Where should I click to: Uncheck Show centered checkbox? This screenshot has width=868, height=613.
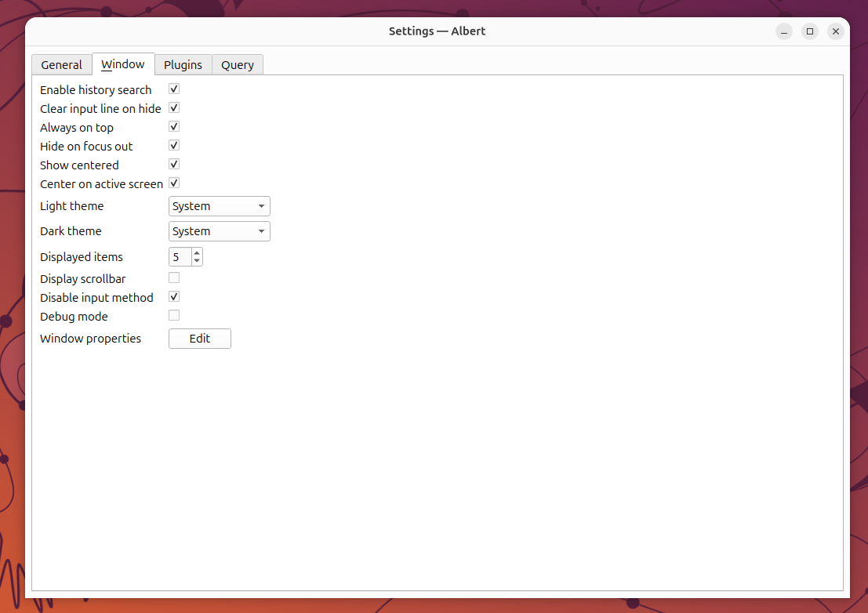click(x=174, y=165)
